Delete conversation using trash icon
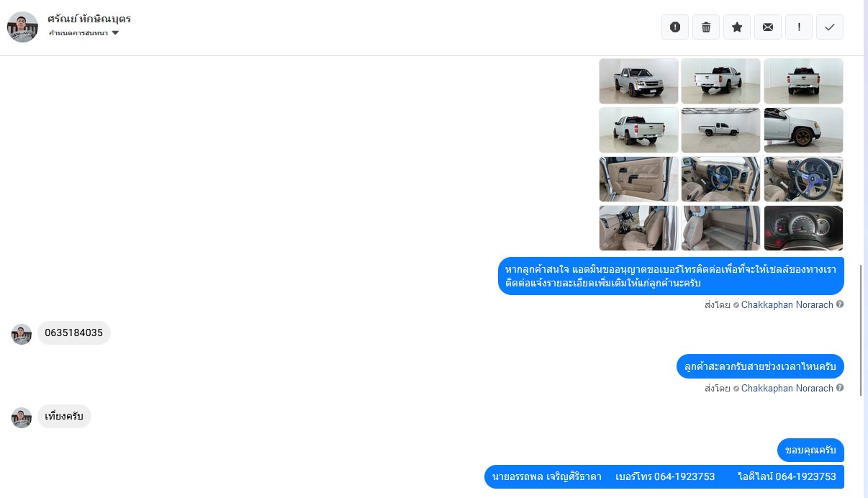The height and width of the screenshot is (498, 868). 705,27
